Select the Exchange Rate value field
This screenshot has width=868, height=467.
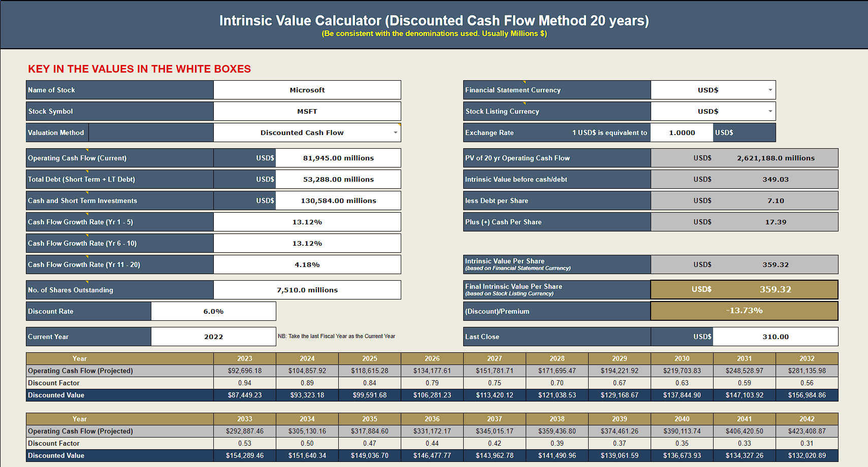682,132
